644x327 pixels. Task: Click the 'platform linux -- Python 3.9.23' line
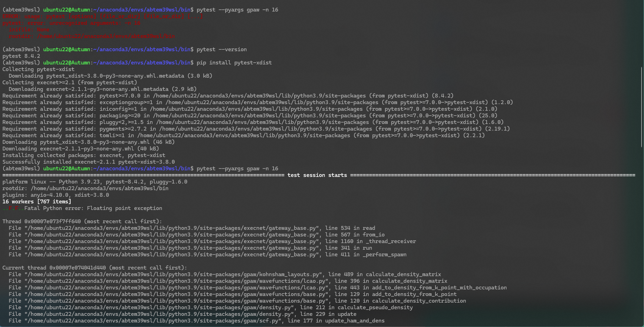(x=95, y=182)
